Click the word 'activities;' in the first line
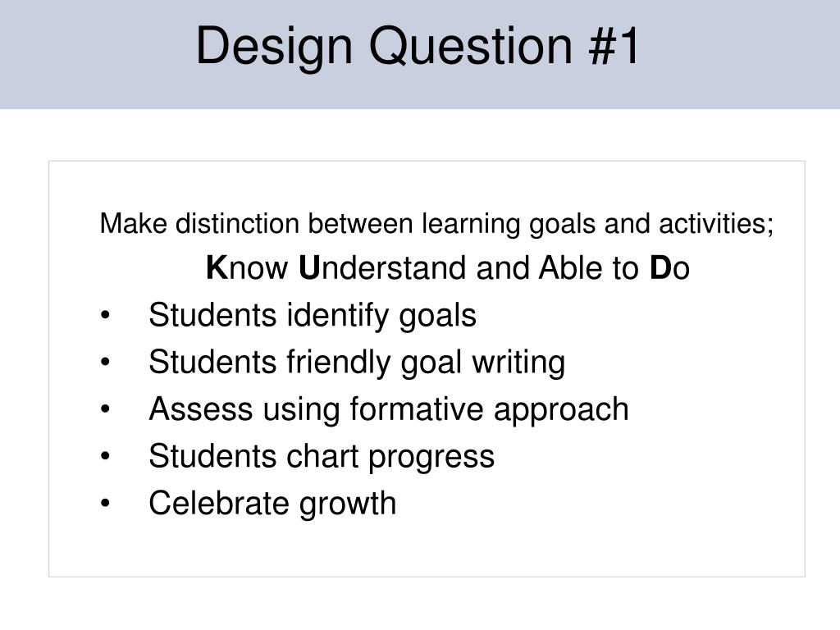The image size is (840, 630). coord(716,223)
